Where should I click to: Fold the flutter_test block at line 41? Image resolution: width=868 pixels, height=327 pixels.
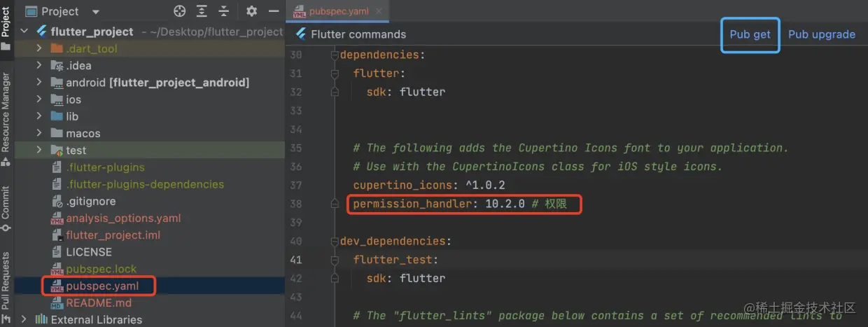tap(335, 260)
